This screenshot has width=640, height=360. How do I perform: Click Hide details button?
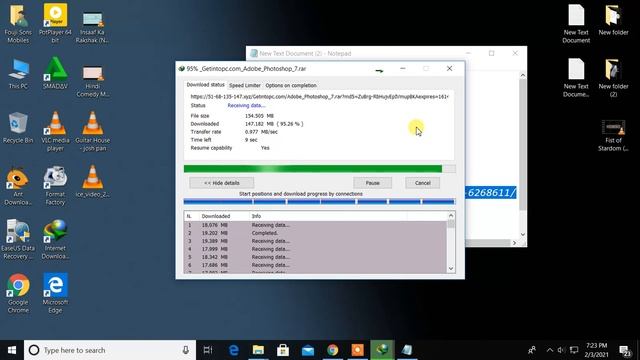(x=222, y=183)
